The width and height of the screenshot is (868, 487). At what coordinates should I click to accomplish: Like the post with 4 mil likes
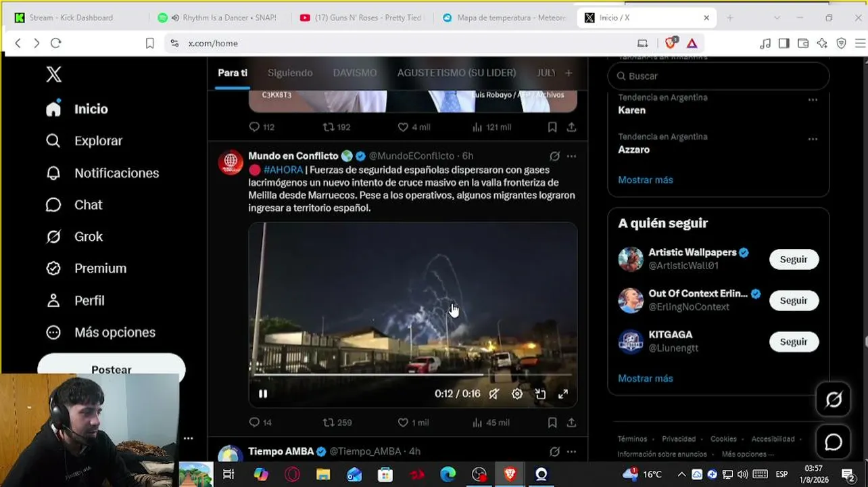[414, 127]
